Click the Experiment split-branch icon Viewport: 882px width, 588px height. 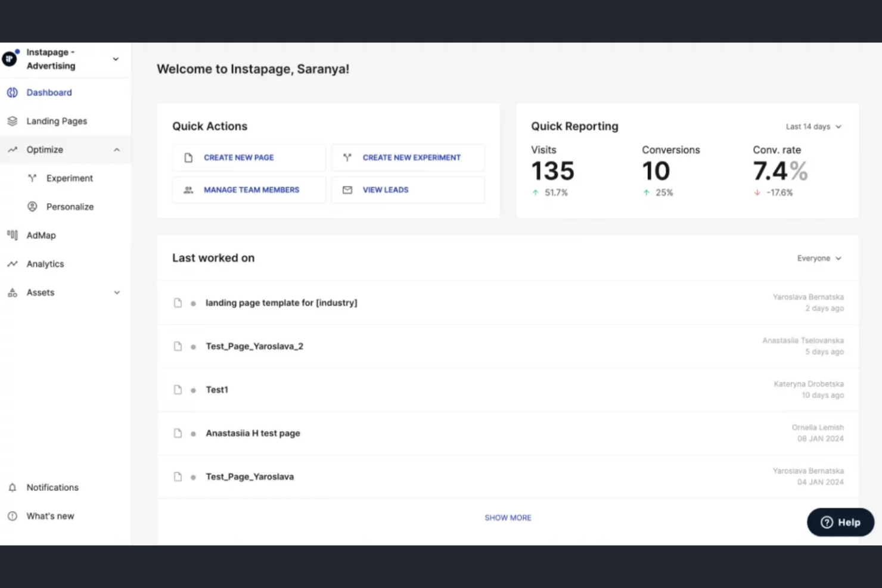point(32,178)
